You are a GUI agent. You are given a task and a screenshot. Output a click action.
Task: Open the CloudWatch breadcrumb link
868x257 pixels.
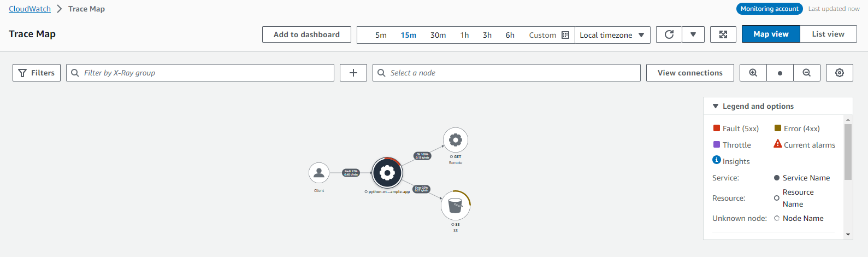29,9
